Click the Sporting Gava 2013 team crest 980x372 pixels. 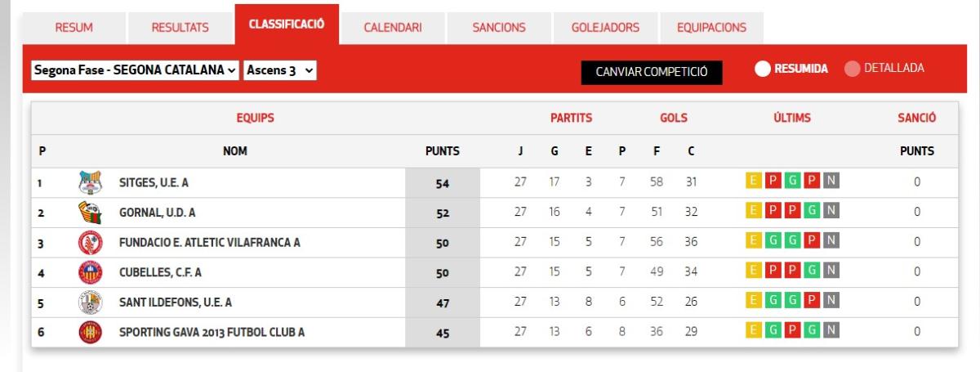click(90, 332)
